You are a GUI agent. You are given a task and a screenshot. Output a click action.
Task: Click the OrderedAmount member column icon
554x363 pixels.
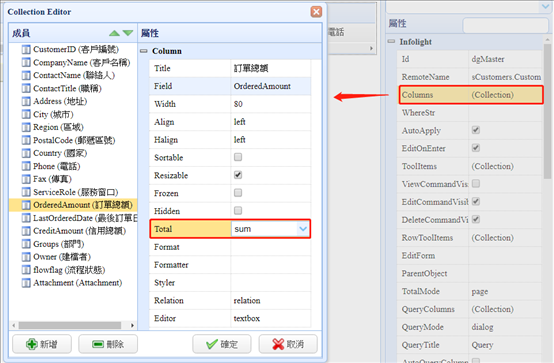(x=26, y=205)
